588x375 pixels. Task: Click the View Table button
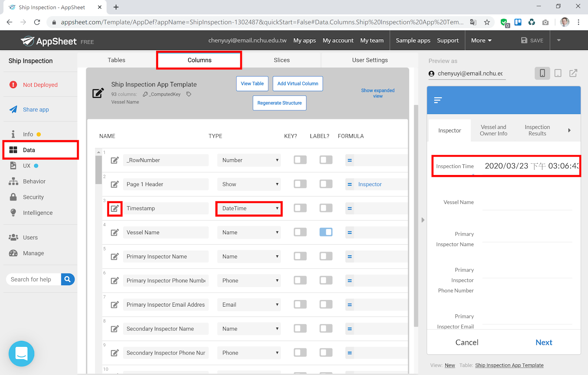click(x=252, y=84)
